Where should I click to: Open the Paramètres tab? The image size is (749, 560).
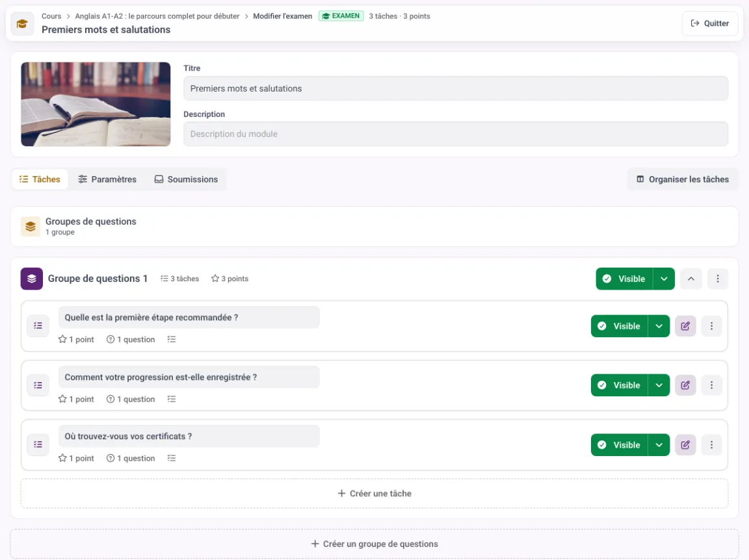(x=107, y=179)
